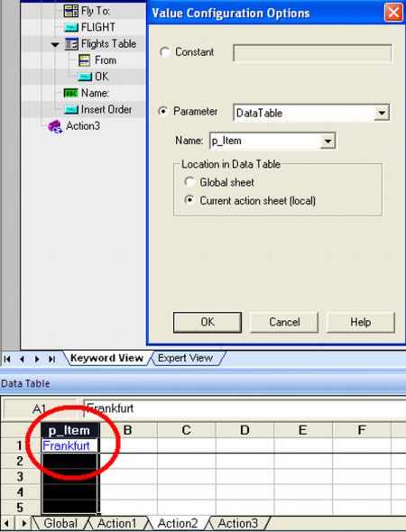Click the Name: edit field icon
The image size is (406, 532).
pyautogui.click(x=71, y=93)
